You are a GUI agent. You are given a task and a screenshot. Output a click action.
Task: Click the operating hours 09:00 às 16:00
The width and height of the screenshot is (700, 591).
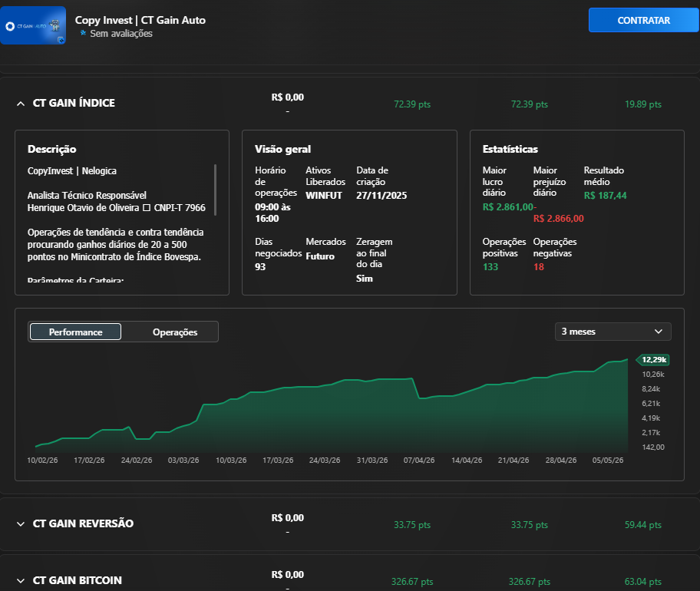point(272,213)
